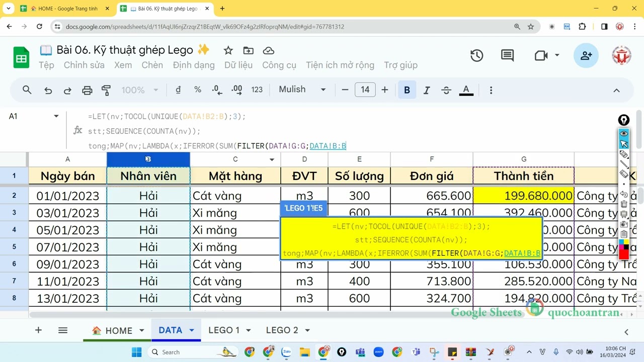This screenshot has height=362, width=644.
Task: Open the account profile avatar
Action: [x=621, y=56]
